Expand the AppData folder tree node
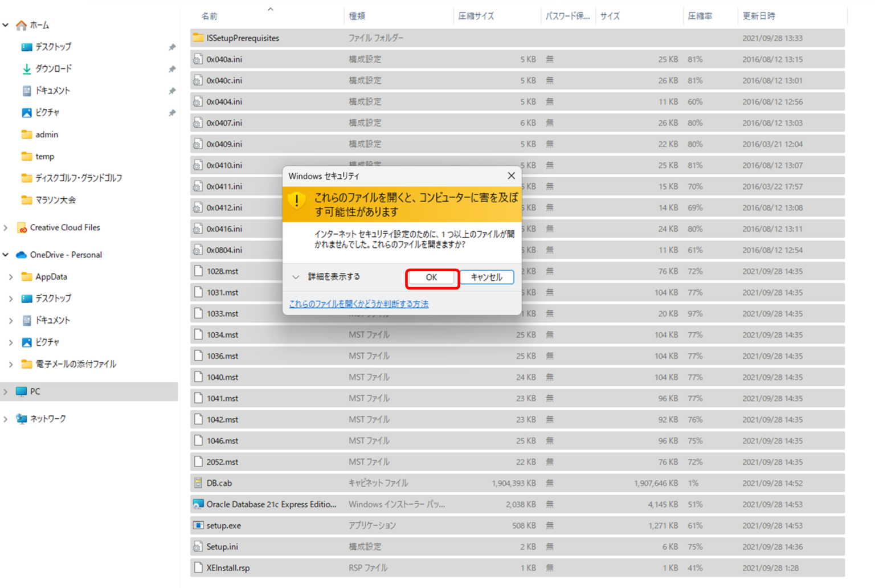This screenshot has width=875, height=588. pyautogui.click(x=11, y=277)
